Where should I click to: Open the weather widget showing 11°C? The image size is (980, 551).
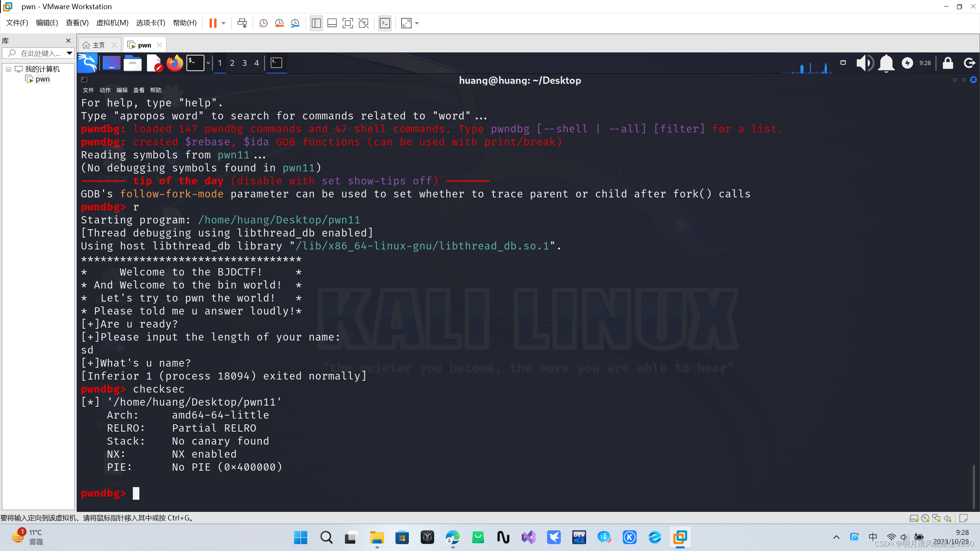(27, 537)
